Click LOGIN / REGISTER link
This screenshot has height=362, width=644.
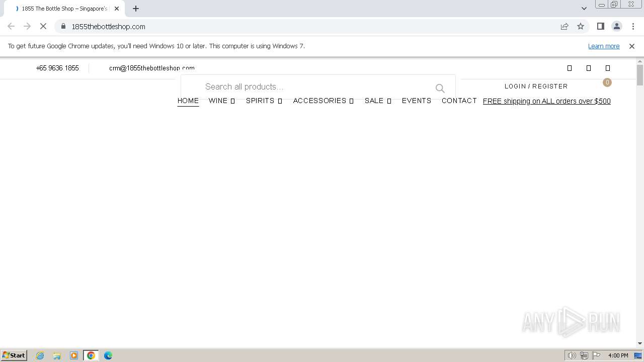tap(536, 86)
